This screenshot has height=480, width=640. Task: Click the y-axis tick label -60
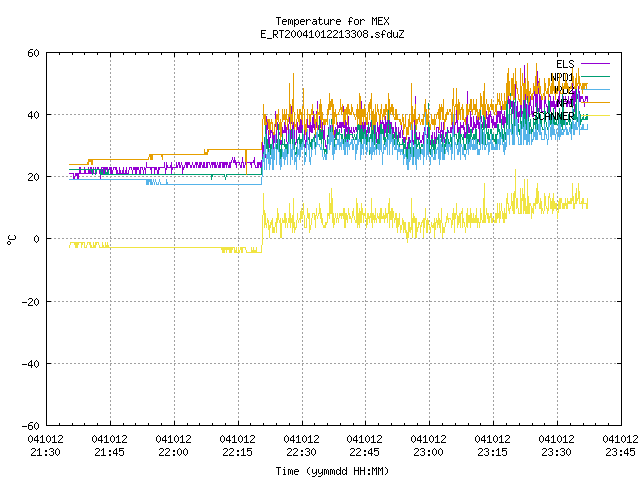click(31, 426)
